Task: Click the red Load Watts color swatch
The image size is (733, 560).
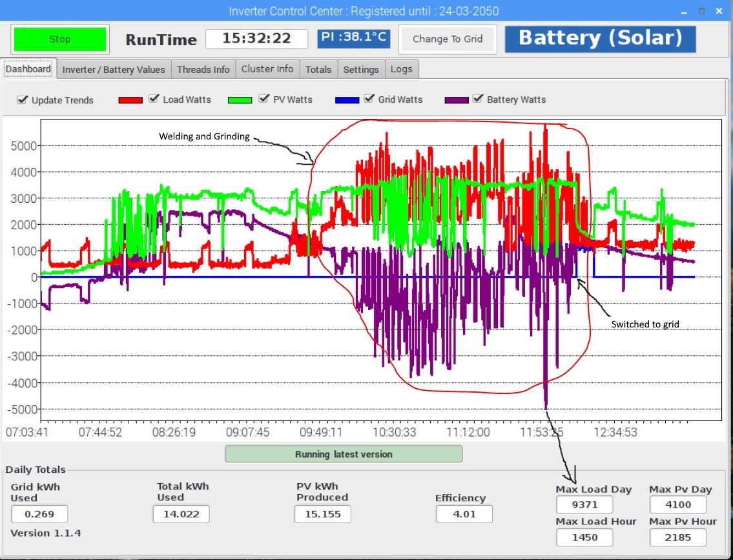Action: point(130,100)
